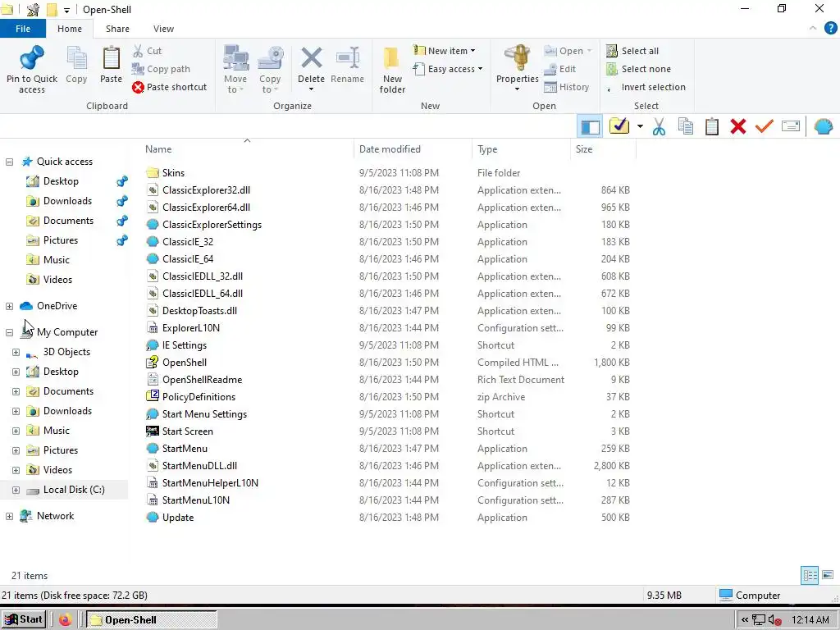Click the red X delete toolbar icon

[738, 127]
